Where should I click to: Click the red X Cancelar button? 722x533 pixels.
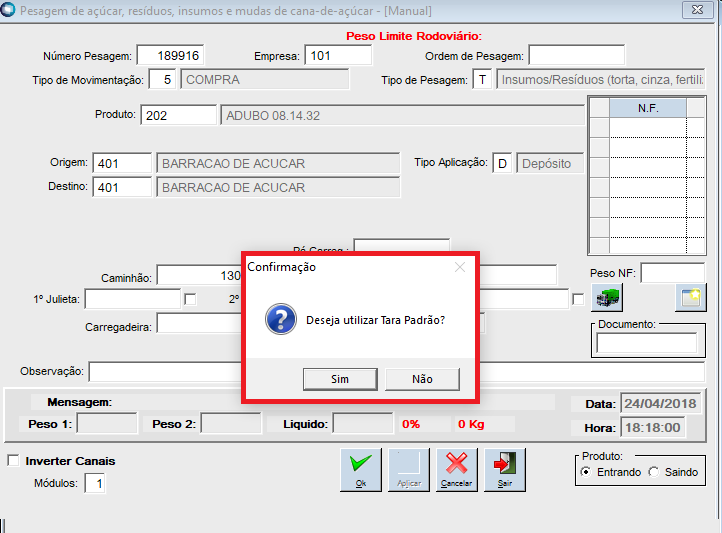click(x=457, y=470)
